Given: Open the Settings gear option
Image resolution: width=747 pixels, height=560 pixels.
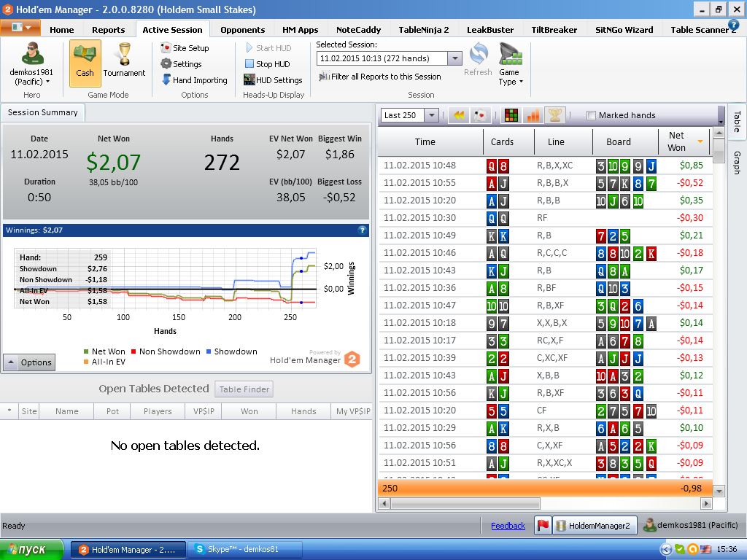Looking at the screenshot, I should [181, 64].
